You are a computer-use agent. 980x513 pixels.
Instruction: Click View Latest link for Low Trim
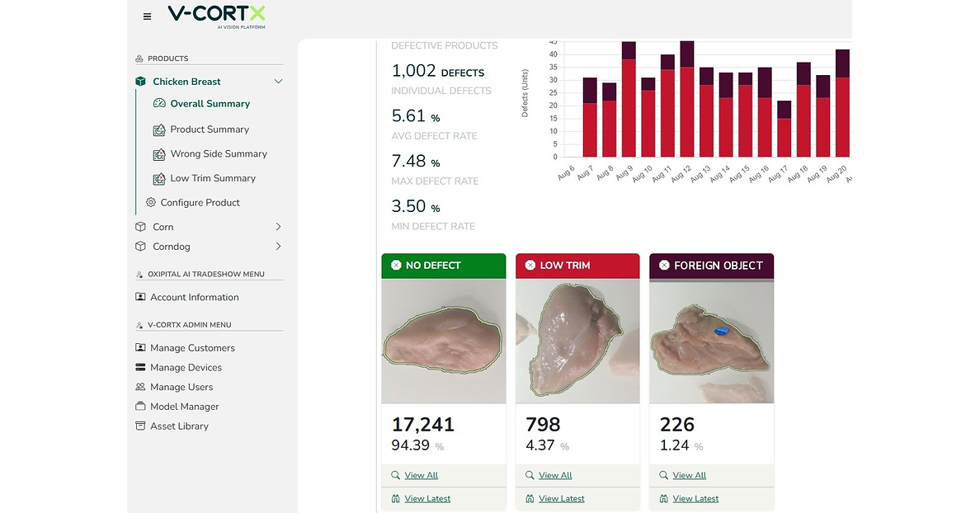(x=561, y=499)
